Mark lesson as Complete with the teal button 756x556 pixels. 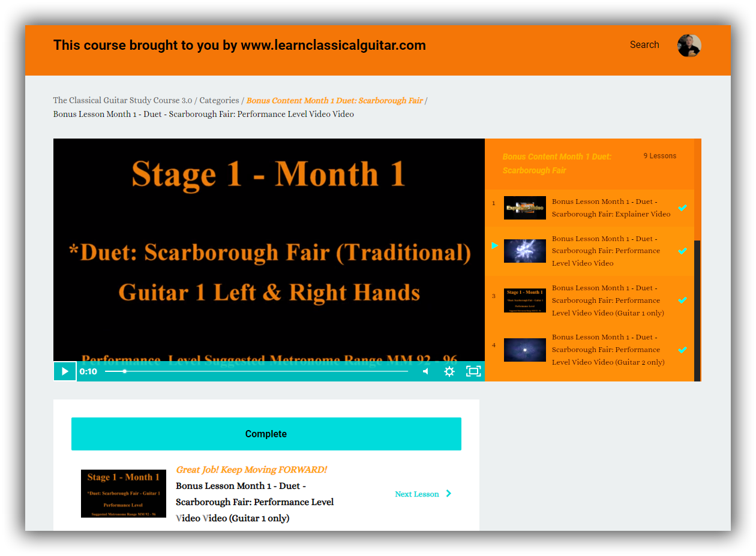click(266, 434)
